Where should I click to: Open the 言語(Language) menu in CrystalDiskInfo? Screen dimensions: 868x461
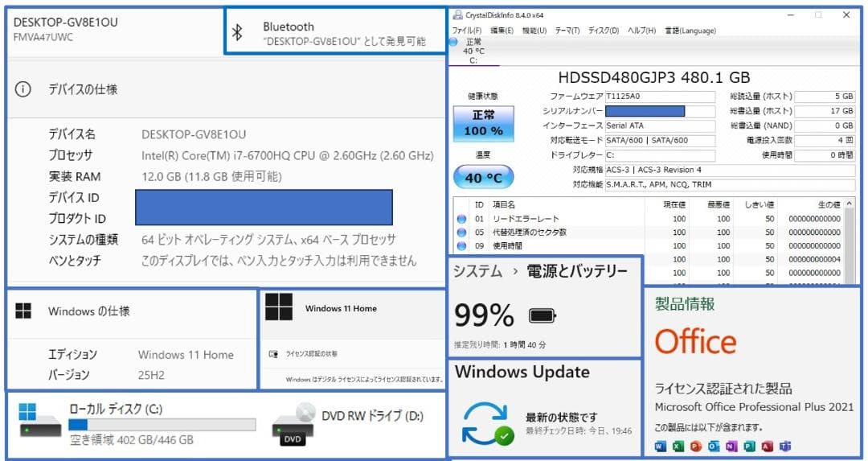pyautogui.click(x=690, y=31)
